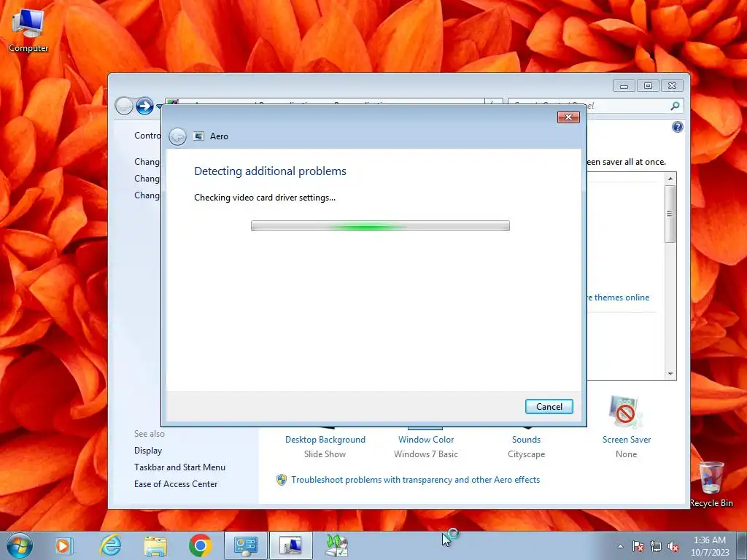Open the Windows Start menu
Viewport: 747px width, 560px height.
point(20,545)
